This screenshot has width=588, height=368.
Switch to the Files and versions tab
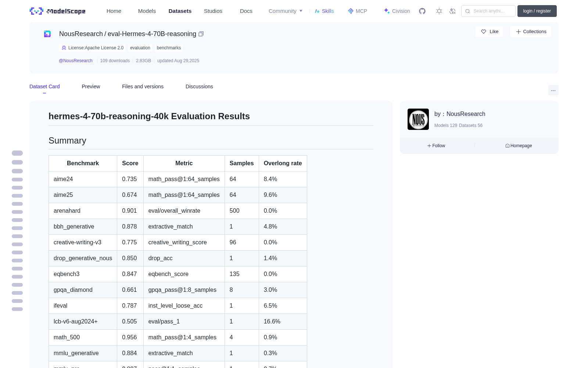pyautogui.click(x=143, y=86)
